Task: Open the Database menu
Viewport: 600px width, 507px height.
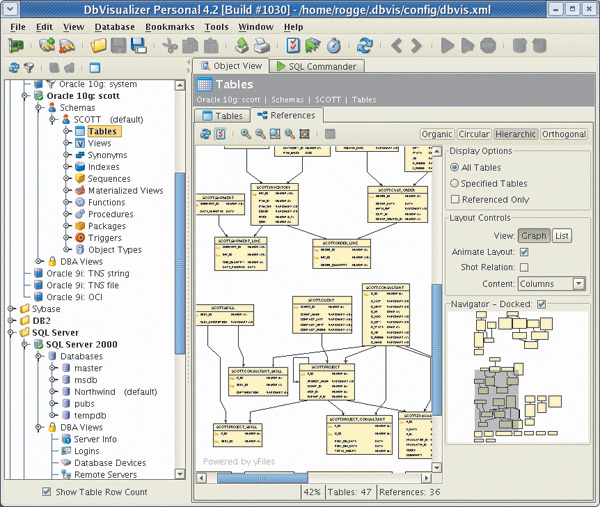Action: (x=114, y=27)
